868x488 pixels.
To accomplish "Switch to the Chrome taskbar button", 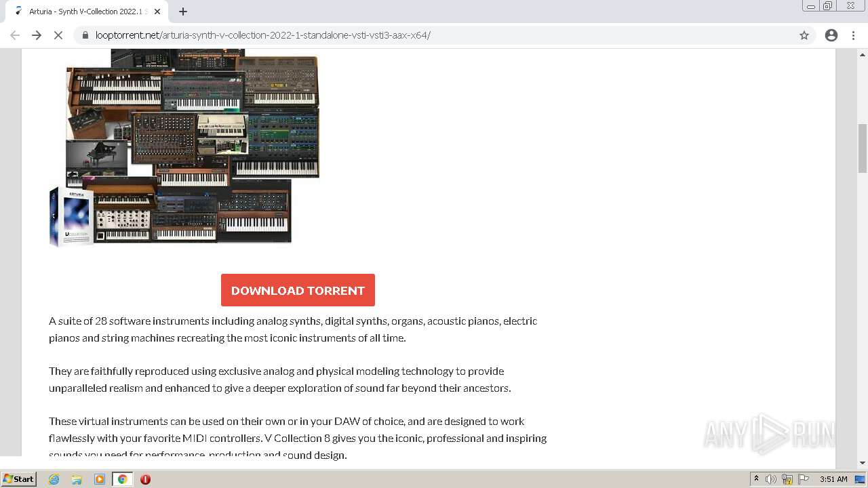I will pyautogui.click(x=122, y=479).
